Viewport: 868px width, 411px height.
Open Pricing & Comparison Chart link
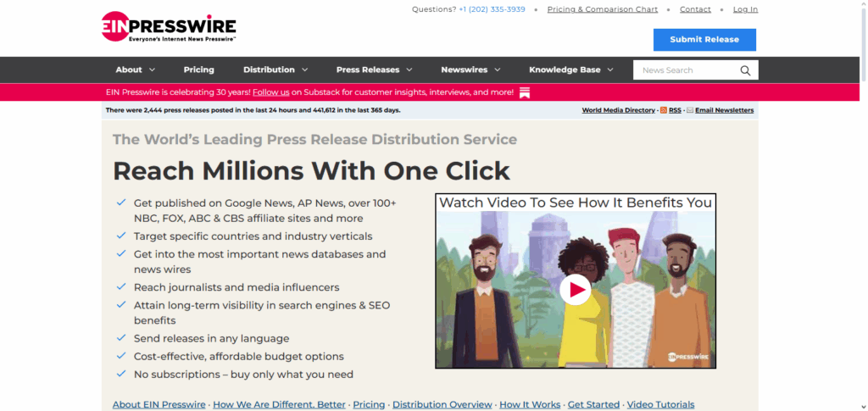point(602,9)
